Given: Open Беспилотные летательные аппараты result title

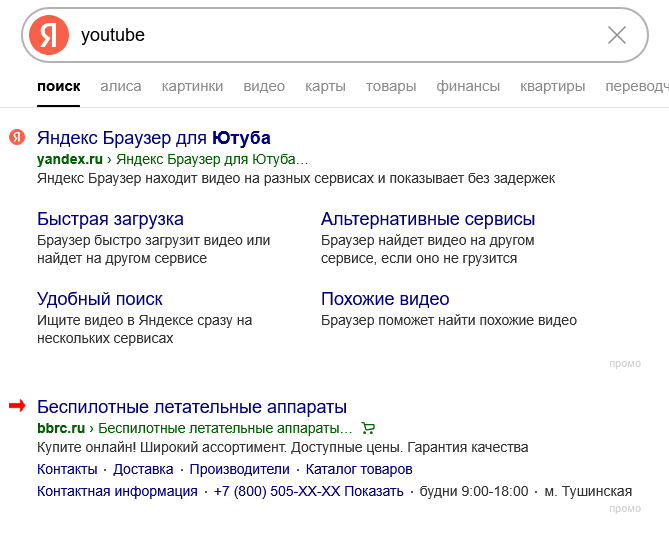Looking at the screenshot, I should (x=192, y=407).
